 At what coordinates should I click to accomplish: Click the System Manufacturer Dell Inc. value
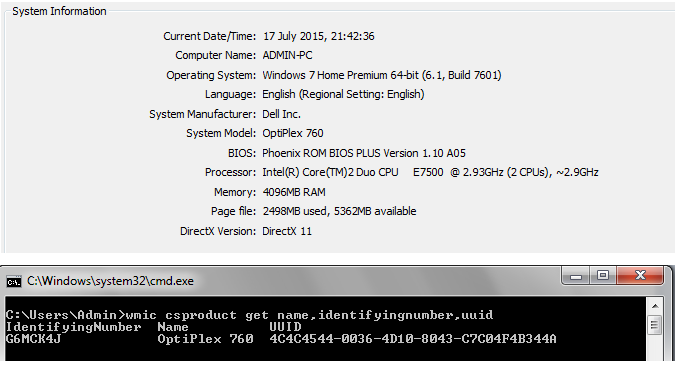coord(282,114)
